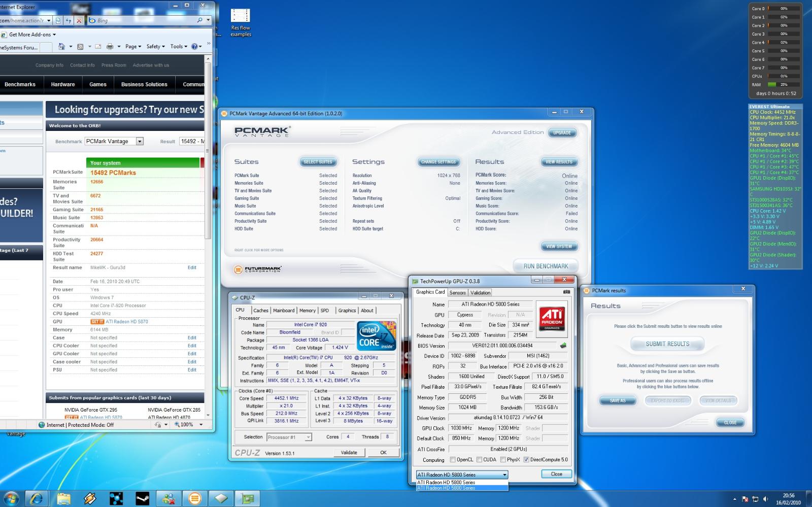Click the volume icon in system tray
The image size is (812, 507).
tap(766, 499)
